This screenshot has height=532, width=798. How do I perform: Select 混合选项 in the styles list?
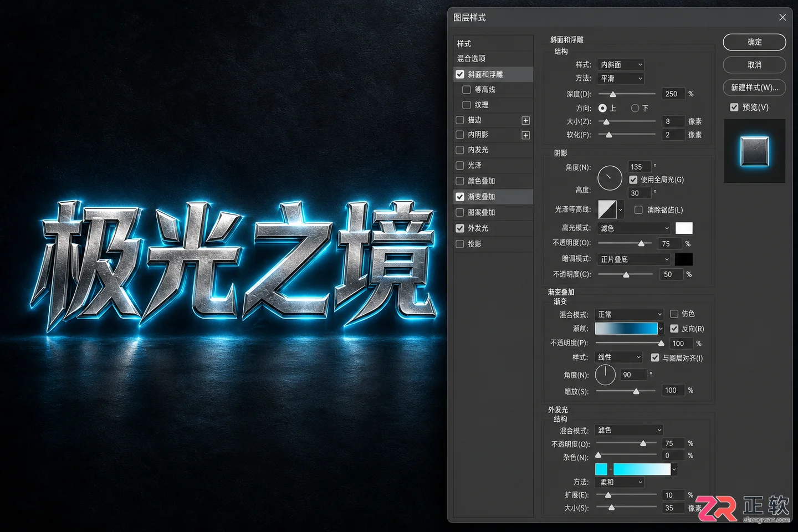[493, 58]
